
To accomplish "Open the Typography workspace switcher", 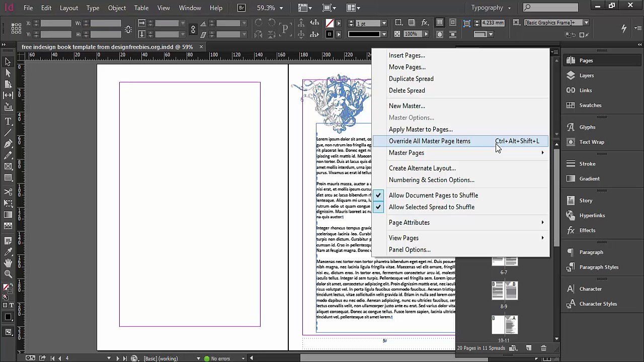I will (x=491, y=8).
